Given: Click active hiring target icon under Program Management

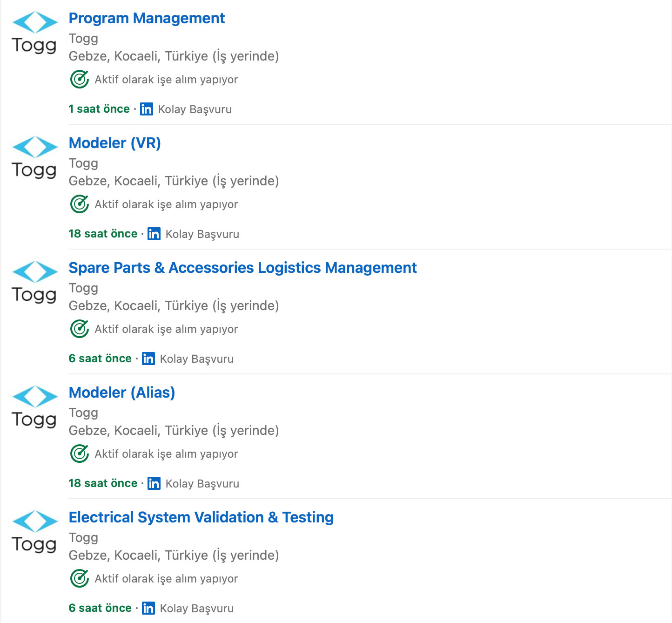Looking at the screenshot, I should tap(80, 79).
